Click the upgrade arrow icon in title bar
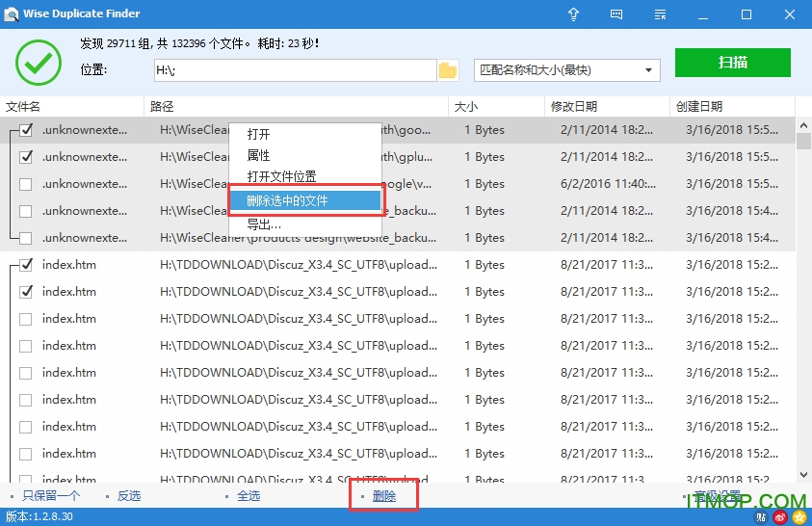The height and width of the screenshot is (526, 812). click(574, 14)
